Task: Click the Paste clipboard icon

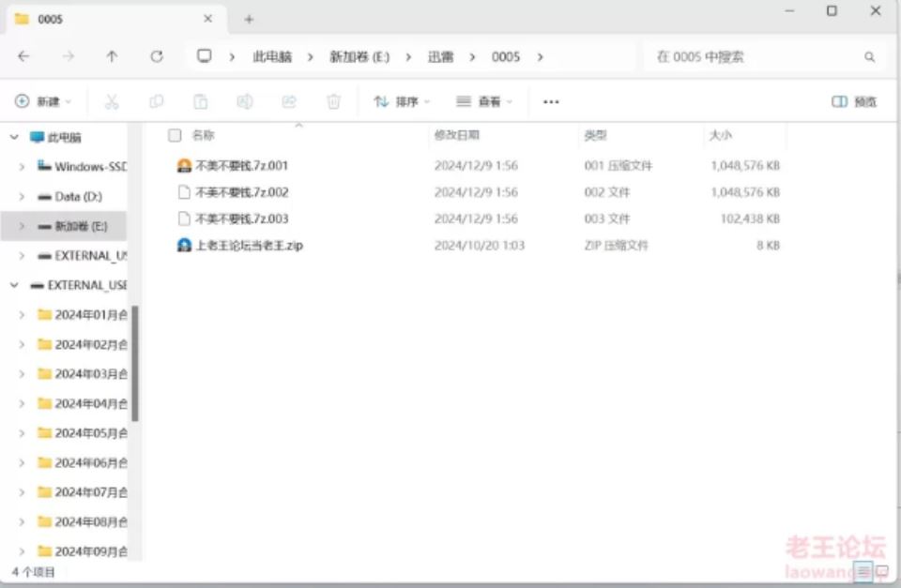Action: (201, 101)
